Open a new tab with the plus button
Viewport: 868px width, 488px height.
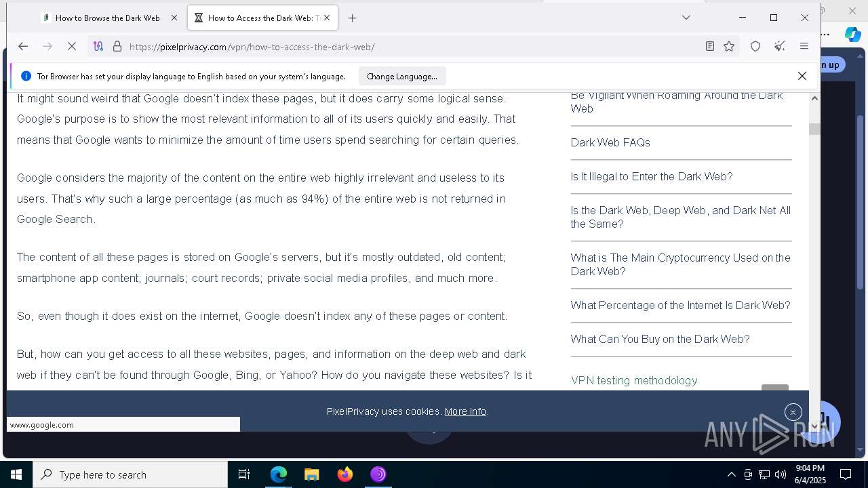pyautogui.click(x=352, y=18)
